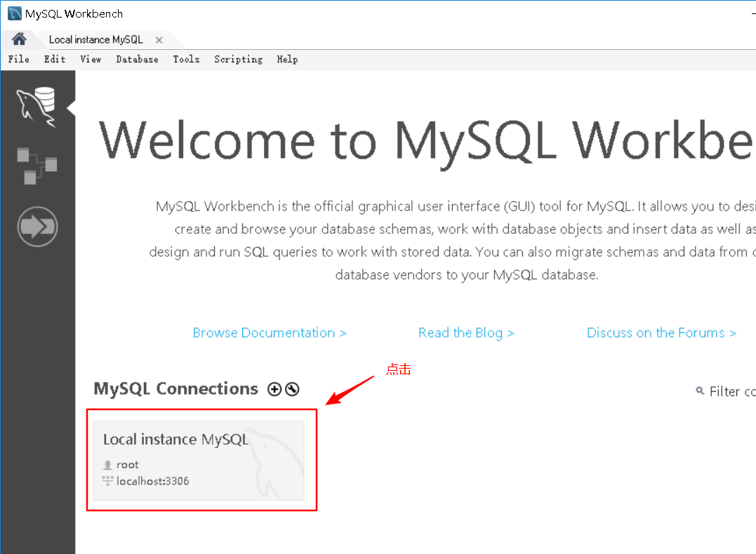
Task: Add a new MySQL connection with plus icon
Action: click(x=274, y=388)
